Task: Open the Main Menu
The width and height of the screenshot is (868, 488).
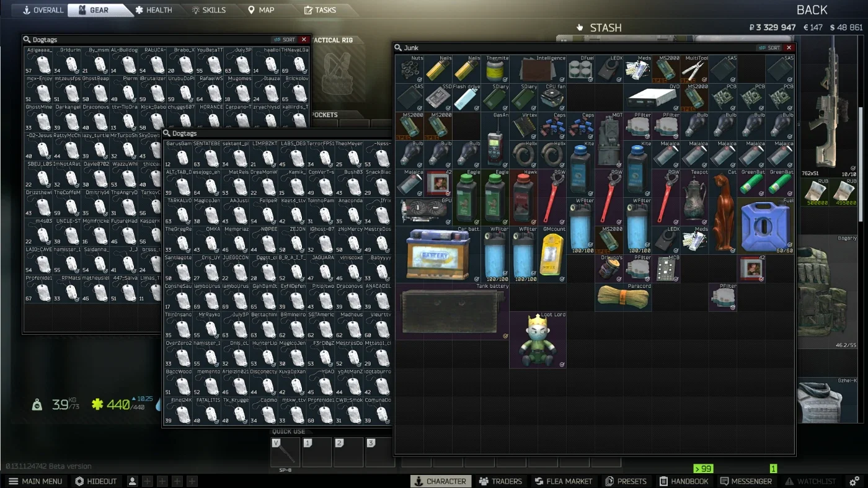Action: (x=35, y=481)
